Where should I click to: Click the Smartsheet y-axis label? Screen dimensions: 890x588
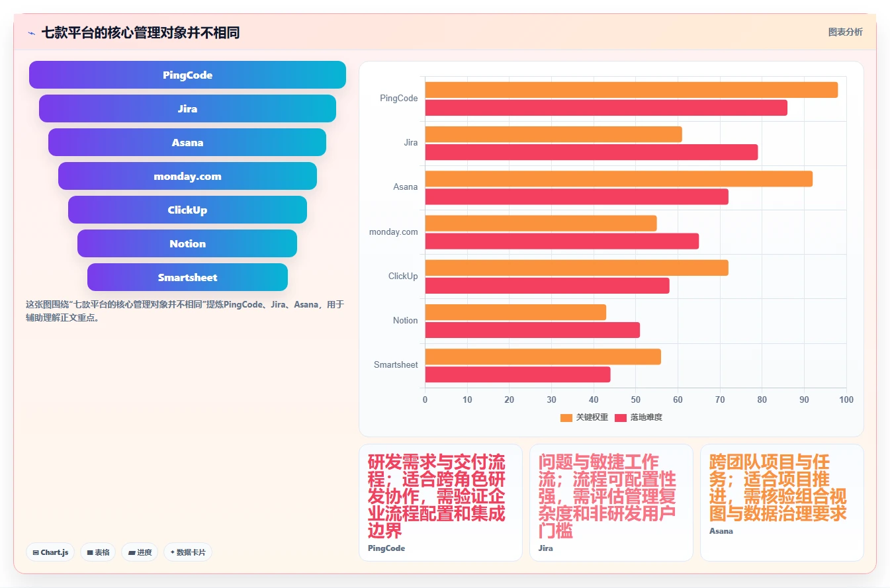coord(396,364)
